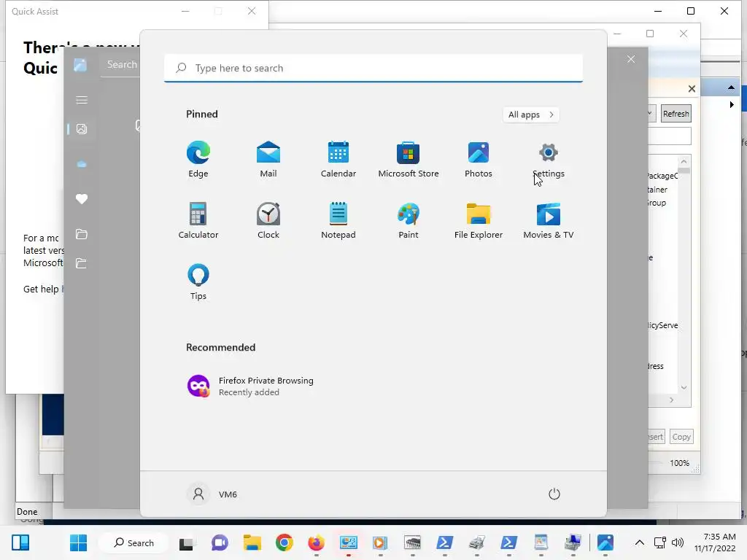The image size is (747, 560).
Task: Open File Explorer on the taskbar
Action: pyautogui.click(x=252, y=542)
